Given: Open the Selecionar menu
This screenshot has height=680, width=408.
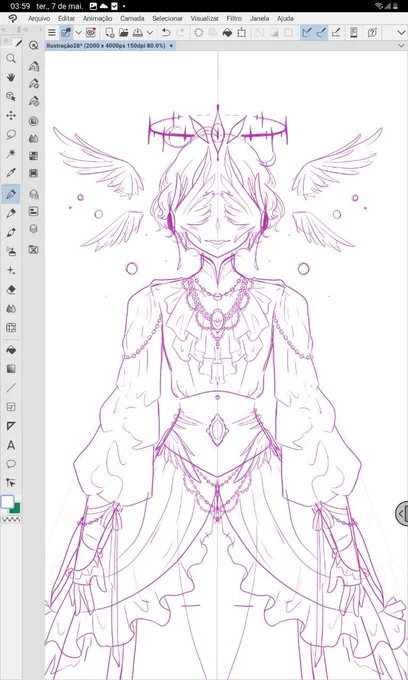Looking at the screenshot, I should click(x=167, y=19).
